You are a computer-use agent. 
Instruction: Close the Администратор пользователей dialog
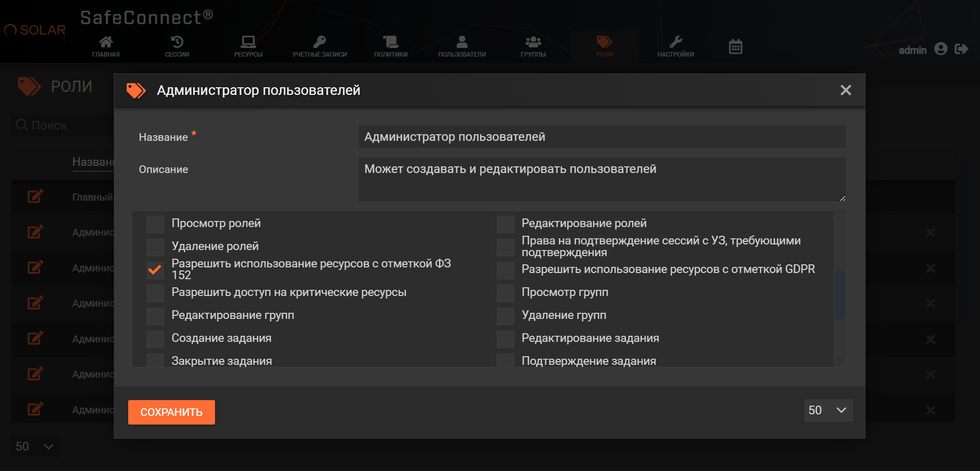tap(846, 90)
